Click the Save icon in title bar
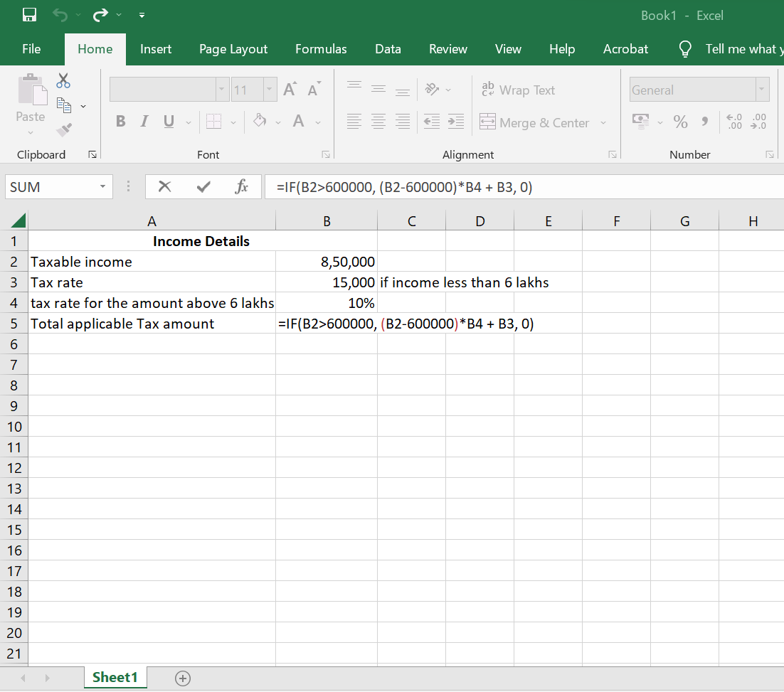The height and width of the screenshot is (692, 784). coord(29,15)
